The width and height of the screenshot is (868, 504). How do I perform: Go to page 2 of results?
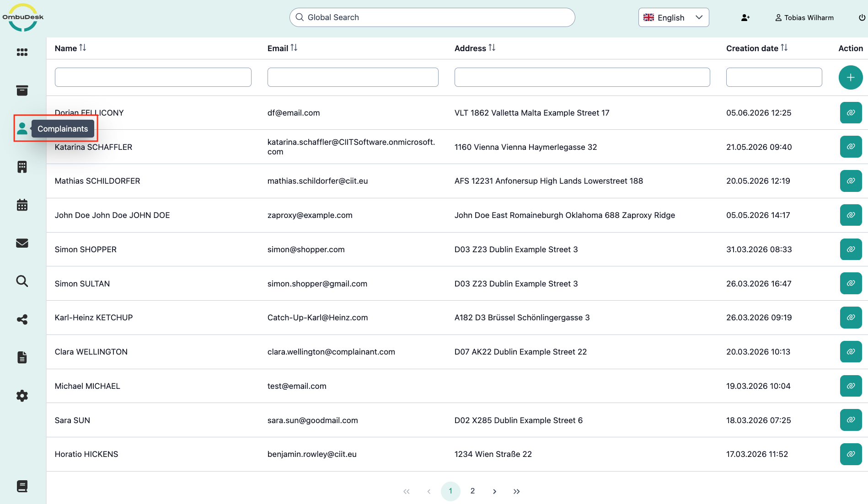pos(472,491)
